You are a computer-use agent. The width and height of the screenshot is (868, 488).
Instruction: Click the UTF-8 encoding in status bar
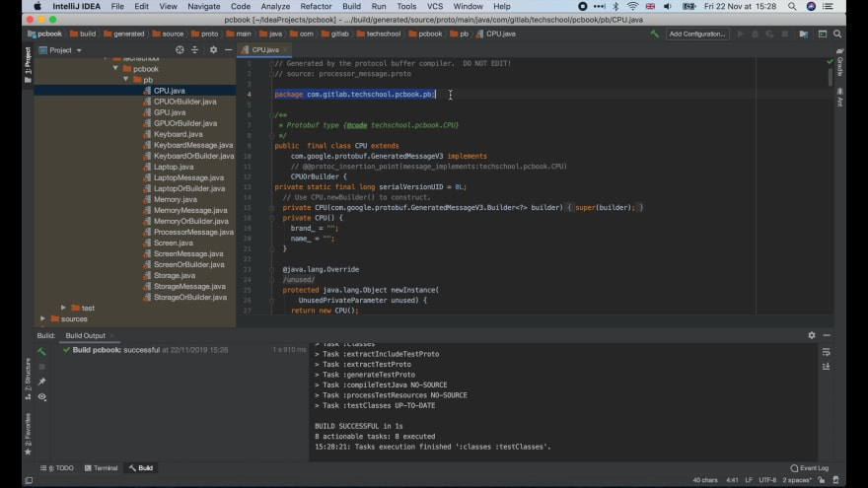767,480
